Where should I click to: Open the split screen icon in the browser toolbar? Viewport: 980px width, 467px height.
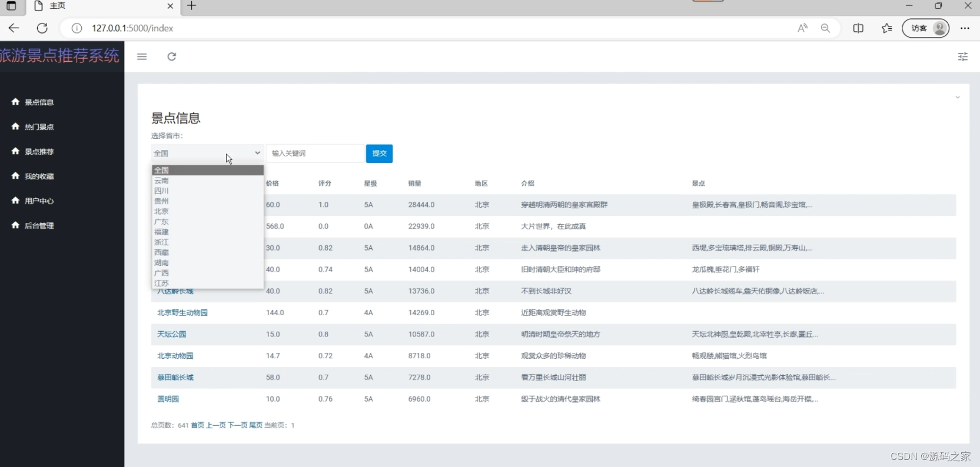(x=858, y=28)
